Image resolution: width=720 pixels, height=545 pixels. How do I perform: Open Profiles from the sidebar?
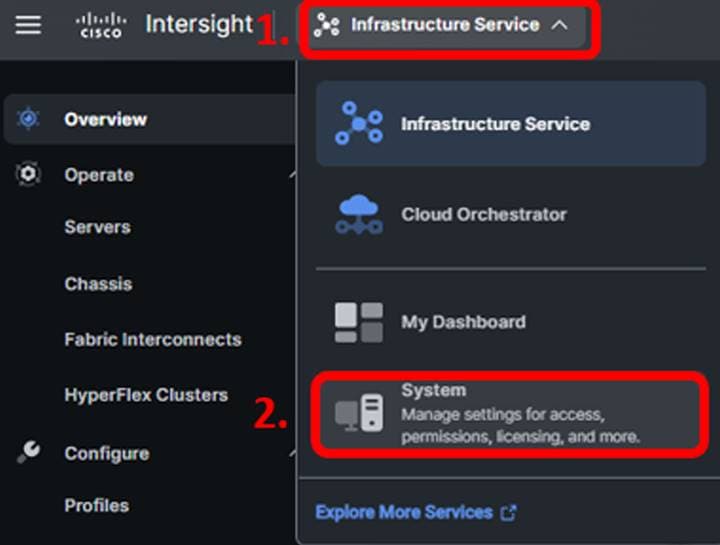click(x=96, y=506)
